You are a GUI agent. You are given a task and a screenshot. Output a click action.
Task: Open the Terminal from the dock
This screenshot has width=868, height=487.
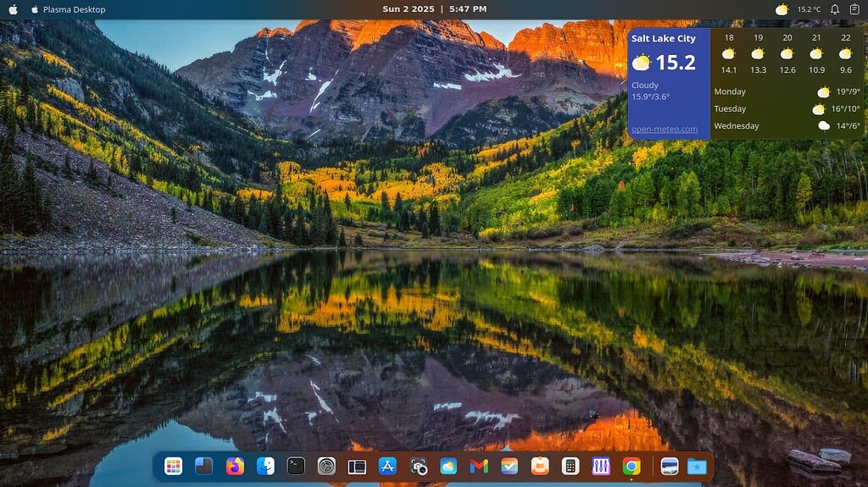pyautogui.click(x=296, y=466)
